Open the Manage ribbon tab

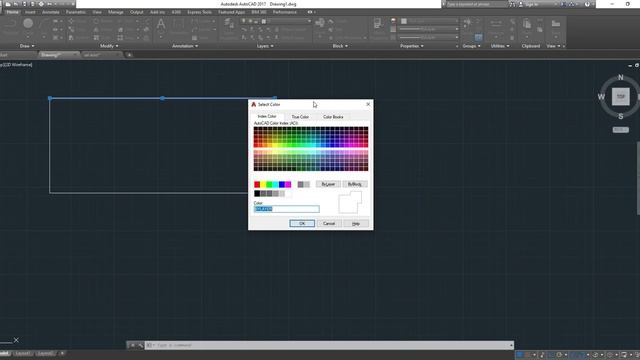point(116,12)
